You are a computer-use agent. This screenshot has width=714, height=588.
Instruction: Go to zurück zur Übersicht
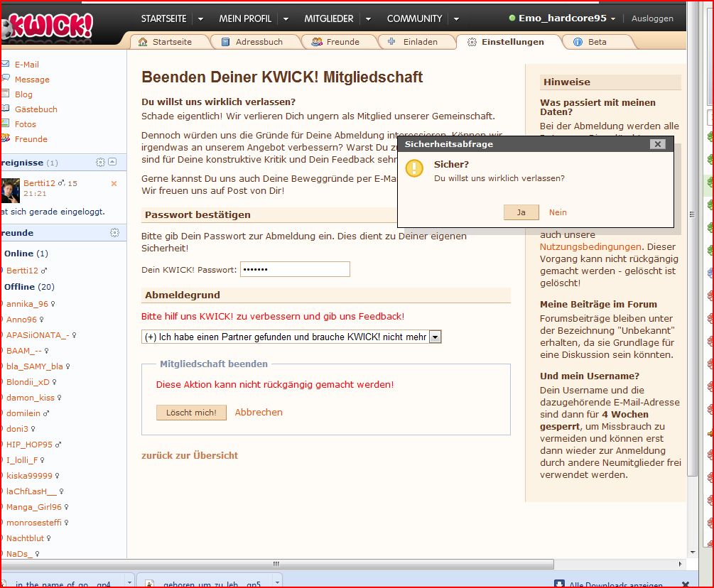[190, 456]
